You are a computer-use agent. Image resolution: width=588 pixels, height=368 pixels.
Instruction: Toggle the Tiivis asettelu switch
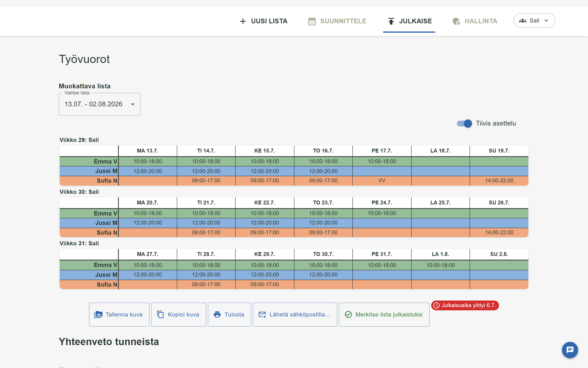(x=464, y=123)
